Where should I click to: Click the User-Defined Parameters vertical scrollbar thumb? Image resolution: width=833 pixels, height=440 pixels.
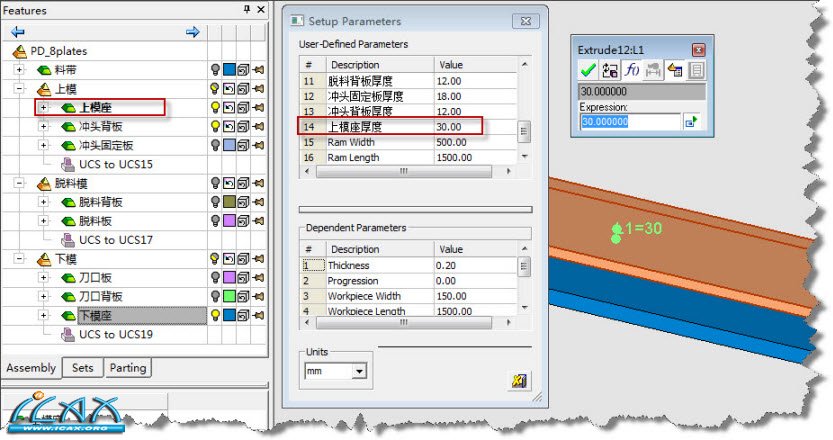[x=524, y=131]
